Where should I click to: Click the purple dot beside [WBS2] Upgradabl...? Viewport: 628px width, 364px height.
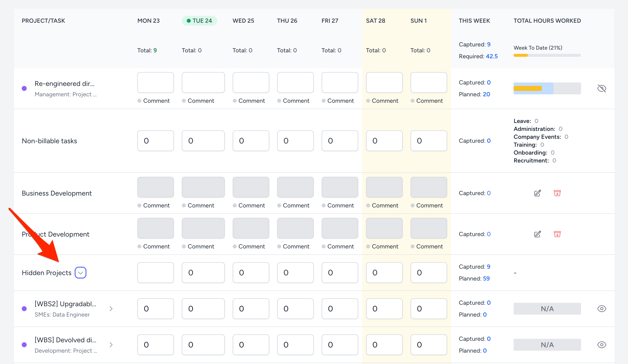[24, 309]
